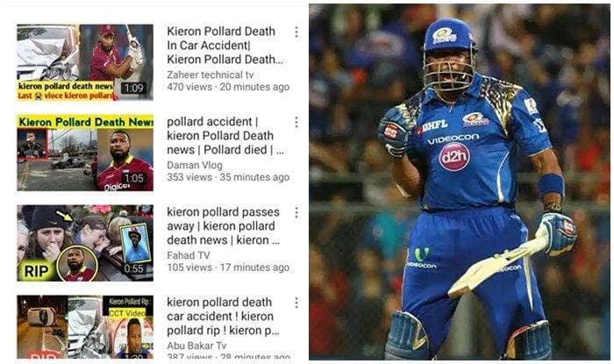
Task: Click '105 views · 17 minutes ago' metadata
Action: [228, 268]
